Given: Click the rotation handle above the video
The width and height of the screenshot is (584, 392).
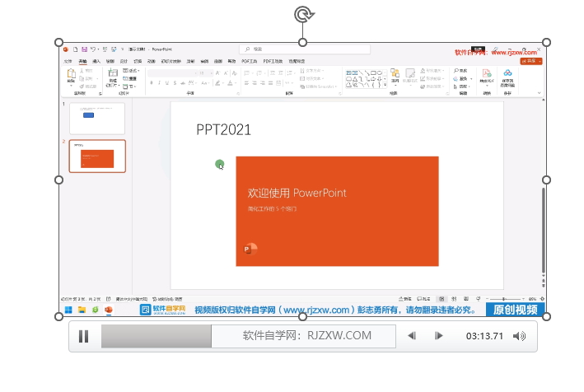Looking at the screenshot, I should tap(304, 15).
